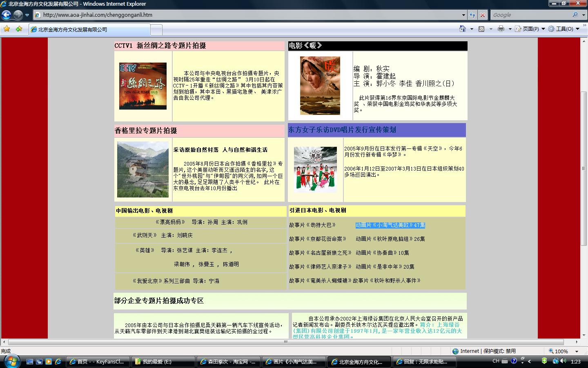Click the Print icon in the toolbar
Screen dimensions: 588x368
[x=501, y=29]
